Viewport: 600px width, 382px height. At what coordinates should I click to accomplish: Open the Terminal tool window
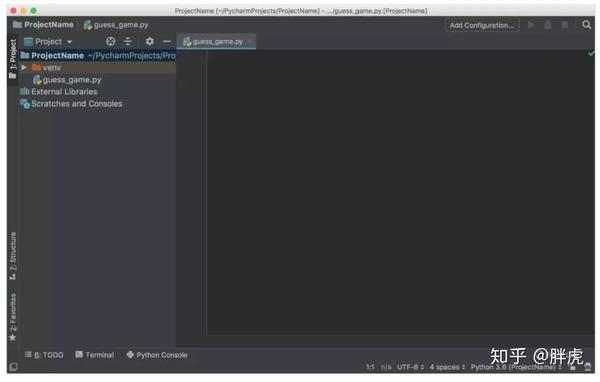coord(95,355)
